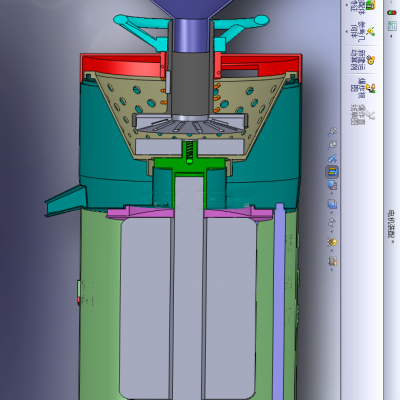Click the Reference Geometry (参考几何体) icon

tap(370, 32)
